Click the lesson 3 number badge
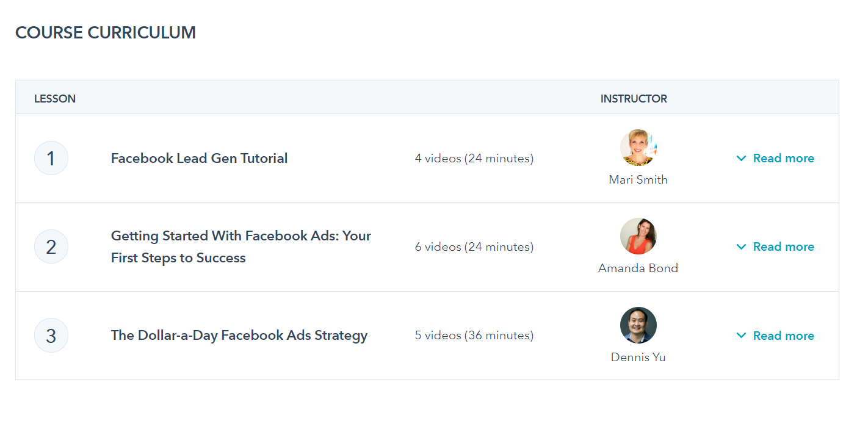The height and width of the screenshot is (421, 868). 51,336
